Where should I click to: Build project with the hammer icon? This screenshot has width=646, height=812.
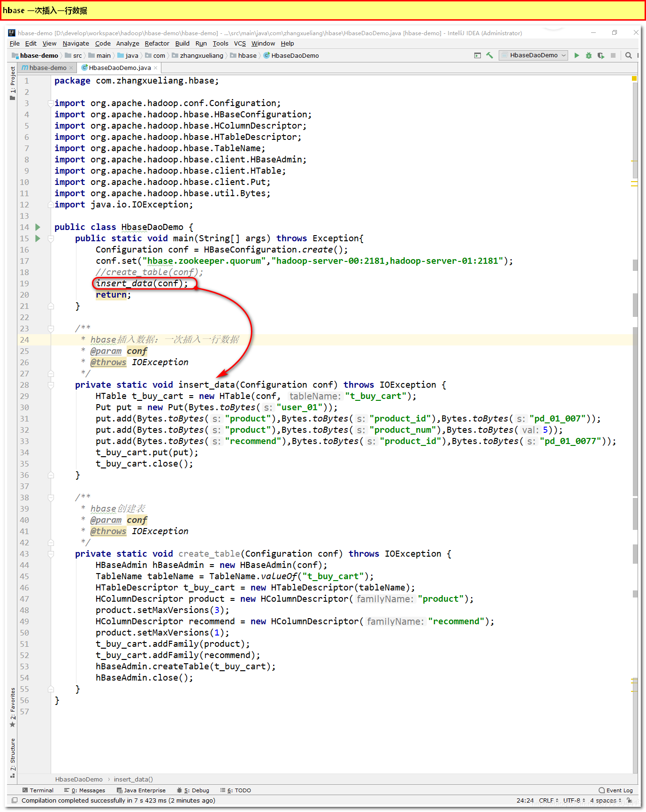(490, 55)
